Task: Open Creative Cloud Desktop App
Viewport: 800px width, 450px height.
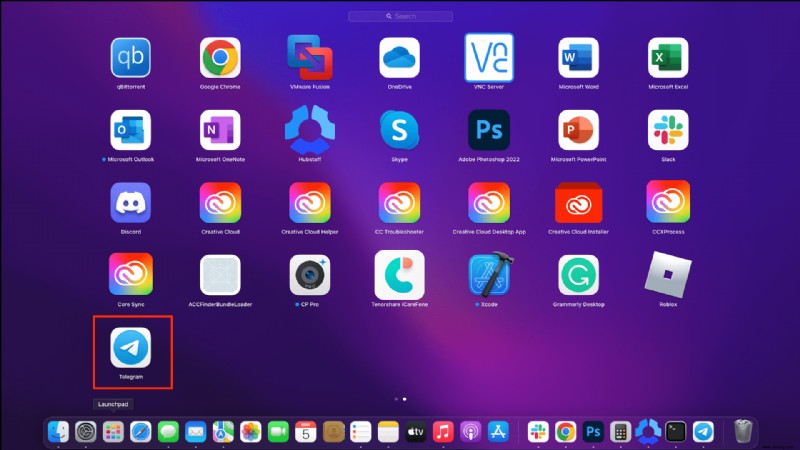Action: pos(489,203)
